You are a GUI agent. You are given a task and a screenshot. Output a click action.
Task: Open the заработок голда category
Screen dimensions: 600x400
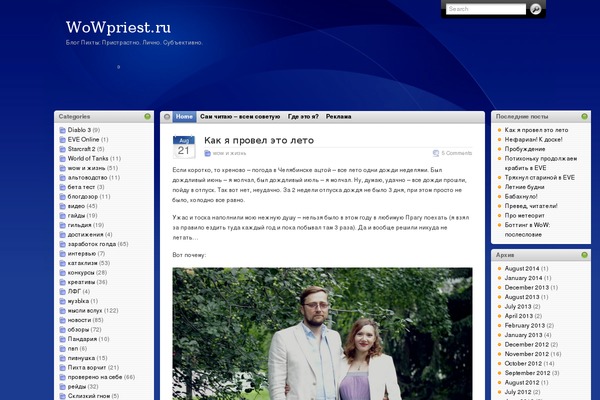click(x=92, y=244)
